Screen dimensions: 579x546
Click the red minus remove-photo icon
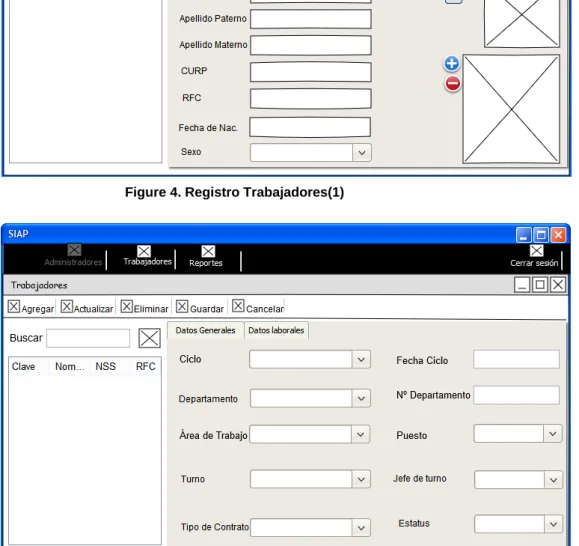(452, 83)
